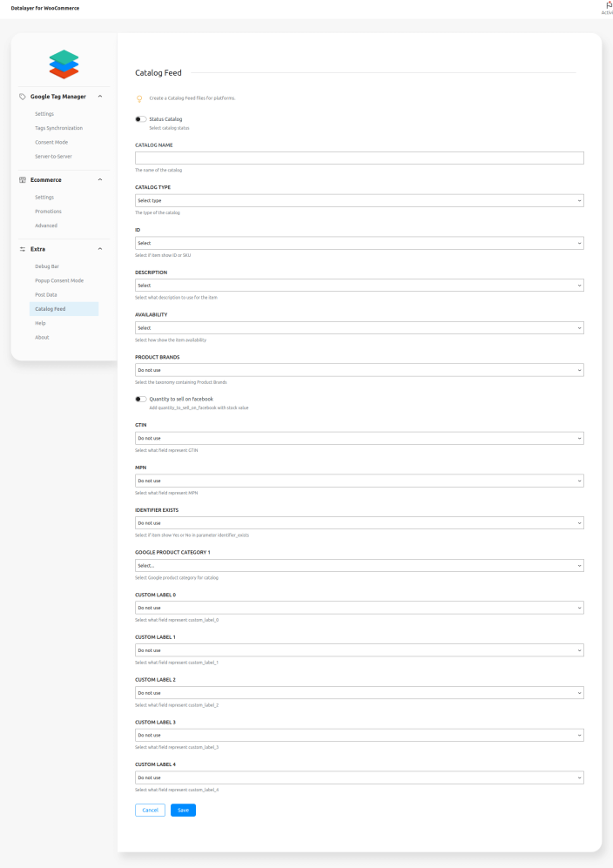Click the Google Tag Manager tag icon
Viewport: 613px width, 868px height.
[x=23, y=97]
